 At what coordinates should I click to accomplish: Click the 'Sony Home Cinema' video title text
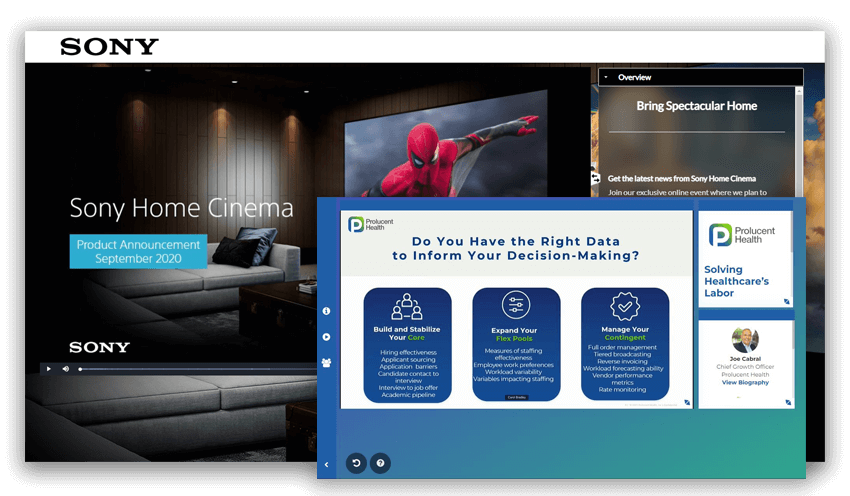point(182,208)
